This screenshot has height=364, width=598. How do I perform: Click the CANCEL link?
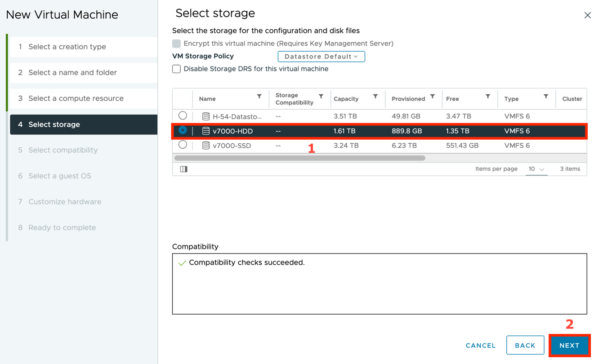481,346
